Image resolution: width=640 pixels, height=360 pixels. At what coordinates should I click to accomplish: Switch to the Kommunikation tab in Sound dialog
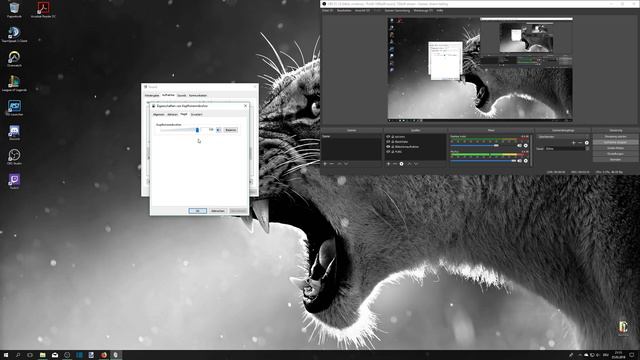coord(198,96)
